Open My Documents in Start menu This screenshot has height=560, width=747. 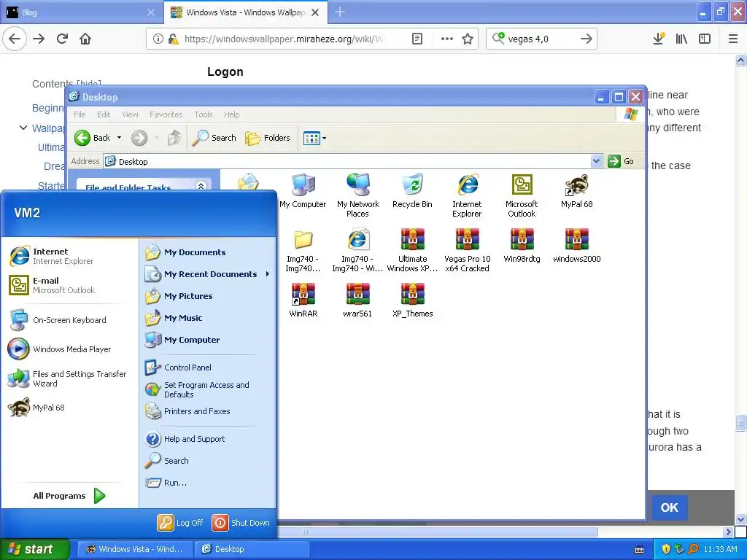coord(208,252)
